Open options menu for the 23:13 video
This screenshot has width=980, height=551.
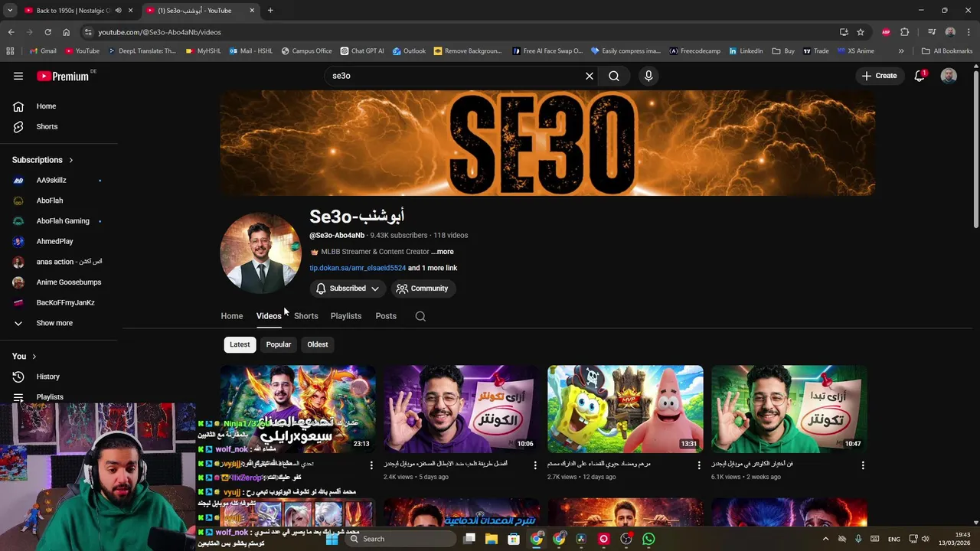click(371, 465)
